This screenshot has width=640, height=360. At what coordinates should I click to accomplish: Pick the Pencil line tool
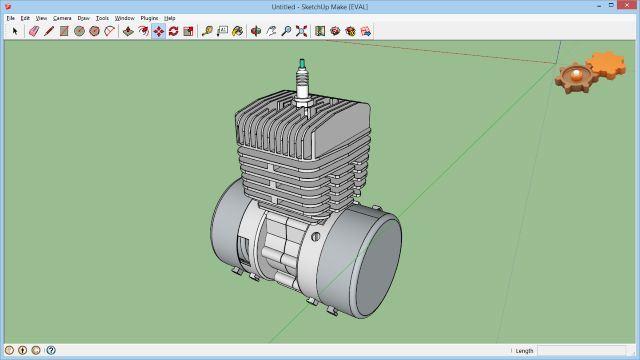click(49, 31)
